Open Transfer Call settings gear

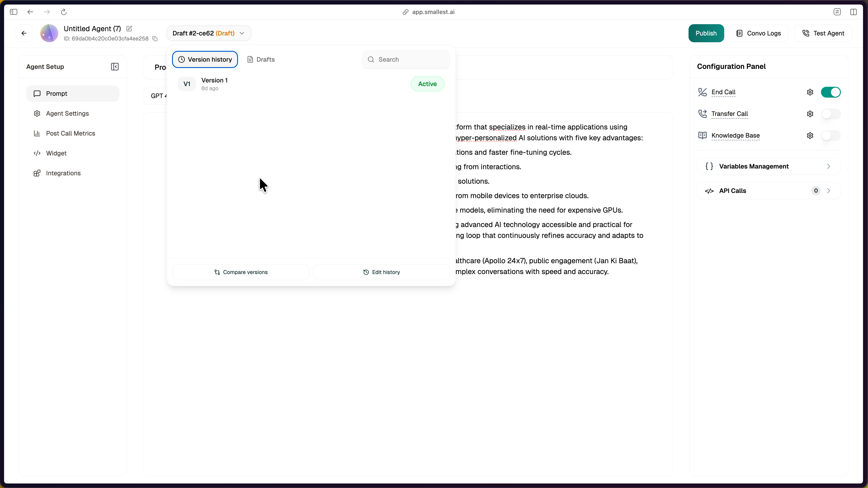(810, 114)
